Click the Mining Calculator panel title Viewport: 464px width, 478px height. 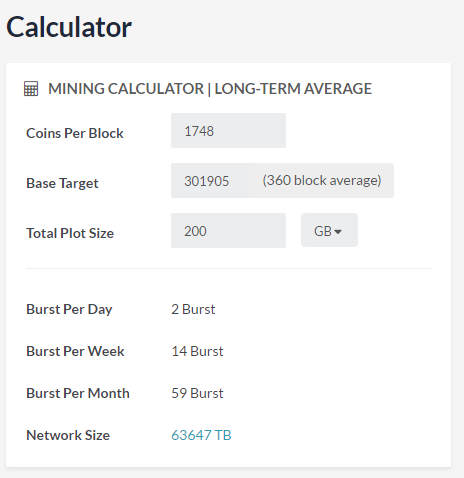pos(210,89)
